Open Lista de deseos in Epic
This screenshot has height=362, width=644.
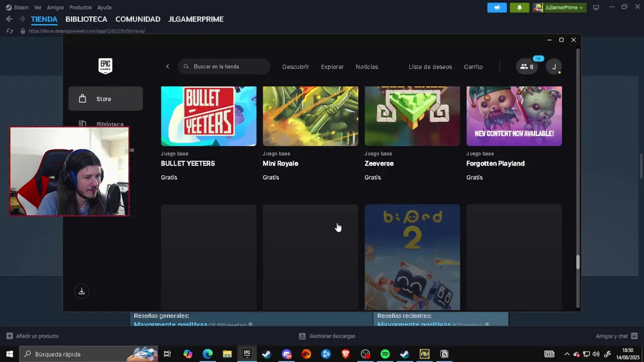coord(430,66)
